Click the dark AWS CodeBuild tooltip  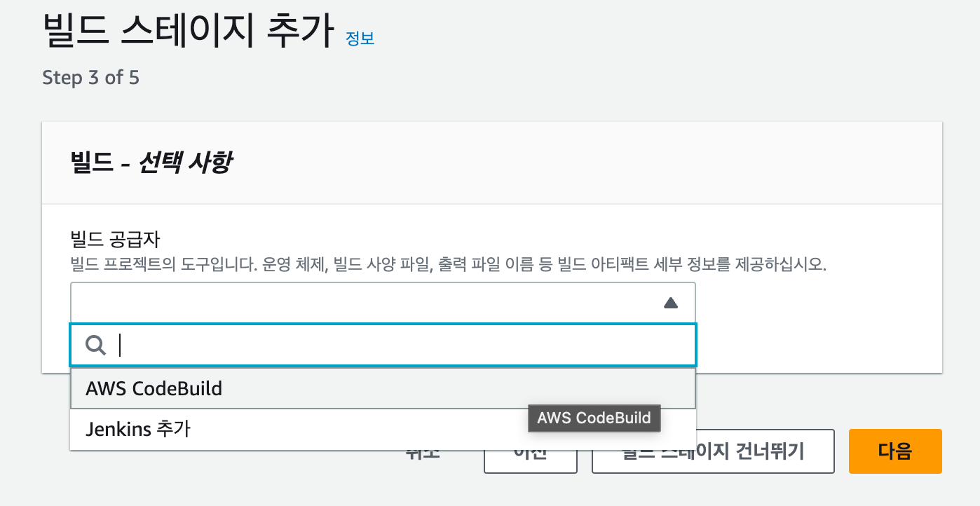click(x=594, y=418)
